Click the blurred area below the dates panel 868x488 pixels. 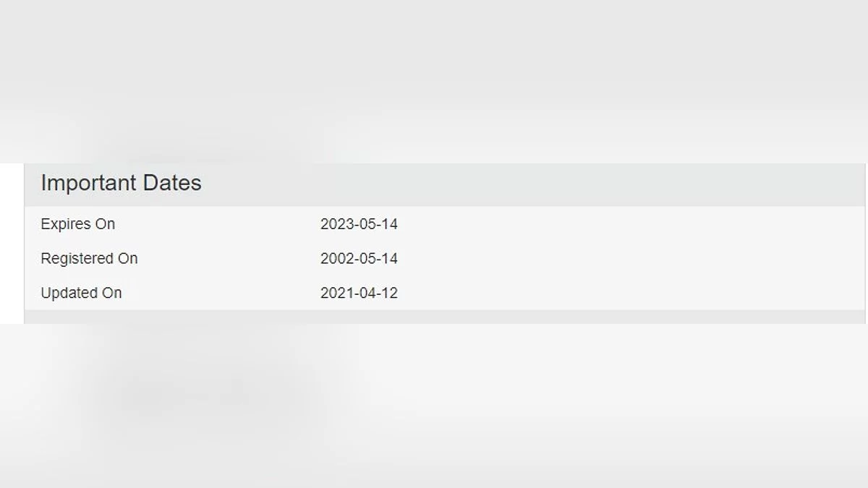434,405
